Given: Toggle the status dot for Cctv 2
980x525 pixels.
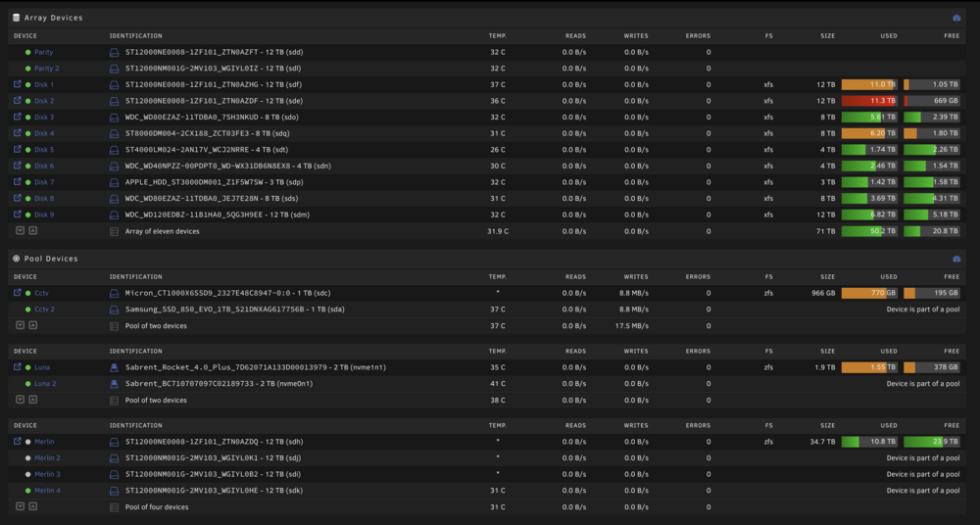Looking at the screenshot, I should [27, 309].
